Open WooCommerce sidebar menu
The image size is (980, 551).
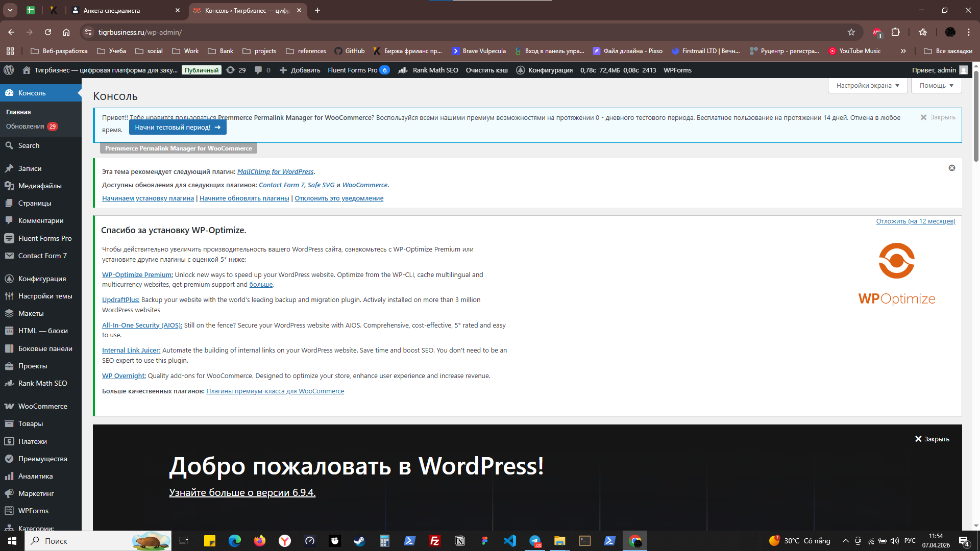tap(41, 406)
